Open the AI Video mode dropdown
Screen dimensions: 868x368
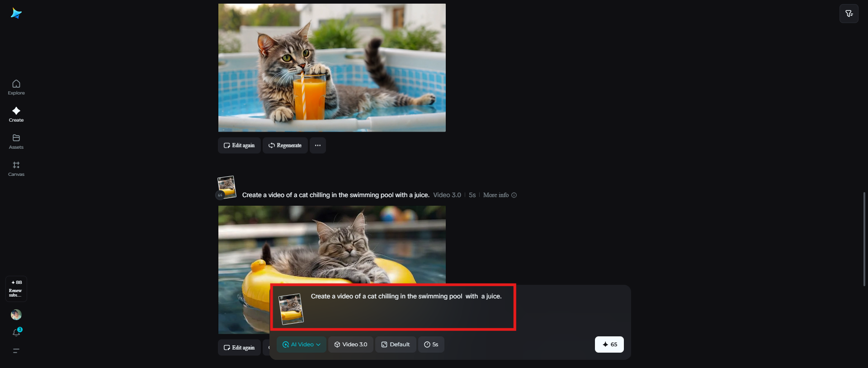tap(302, 344)
